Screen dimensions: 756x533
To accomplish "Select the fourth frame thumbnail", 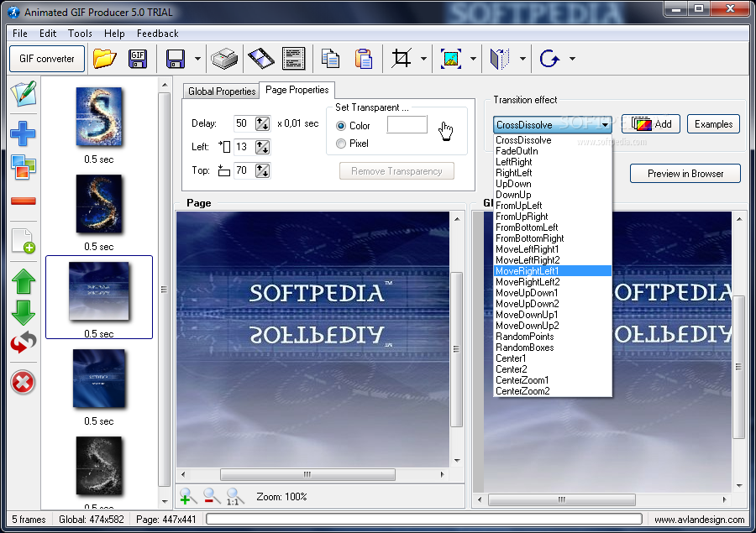I will pyautogui.click(x=99, y=379).
